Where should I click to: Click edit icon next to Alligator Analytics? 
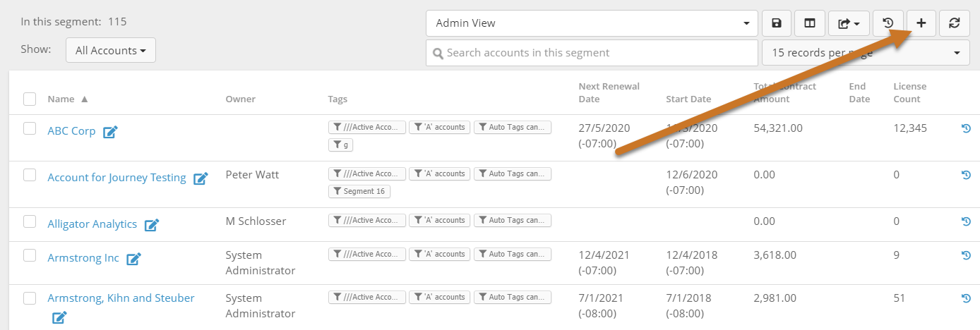point(152,225)
